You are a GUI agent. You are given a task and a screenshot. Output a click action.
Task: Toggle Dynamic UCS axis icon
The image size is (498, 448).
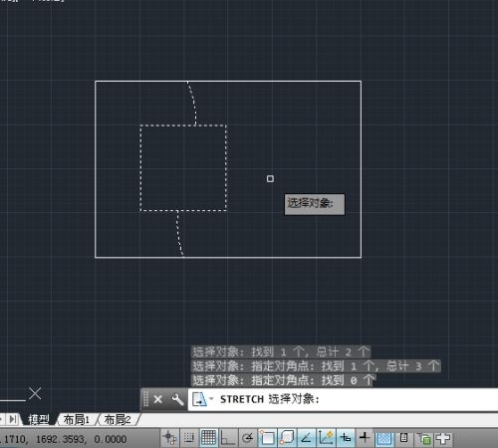coord(326,438)
